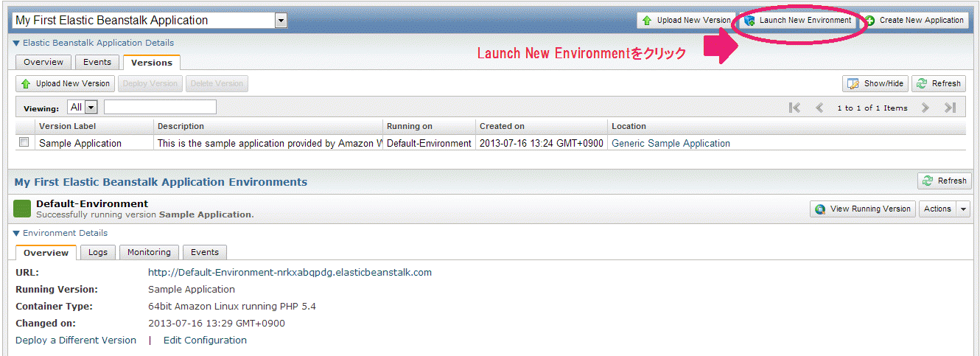Click the View Running Version button
Viewport: 980px width, 356px height.
pyautogui.click(x=863, y=209)
